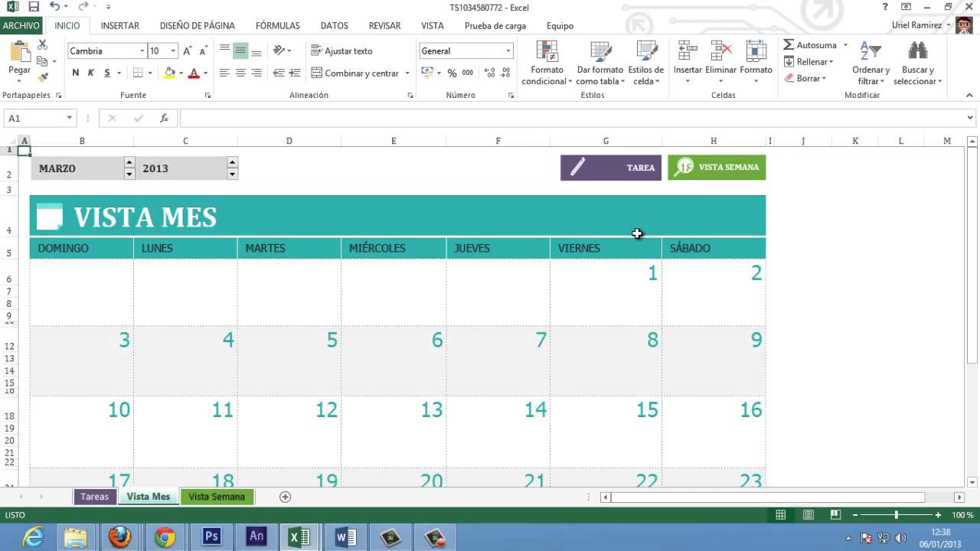Click the Formato condicional icon
The image size is (980, 551).
point(547,52)
